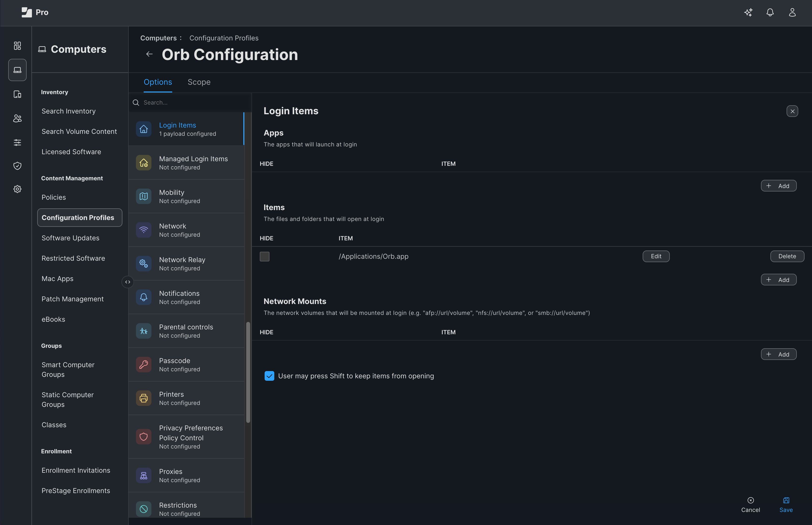Screen dimensions: 812x525
Task: Select Policies in the sidebar
Action: coord(53,197)
